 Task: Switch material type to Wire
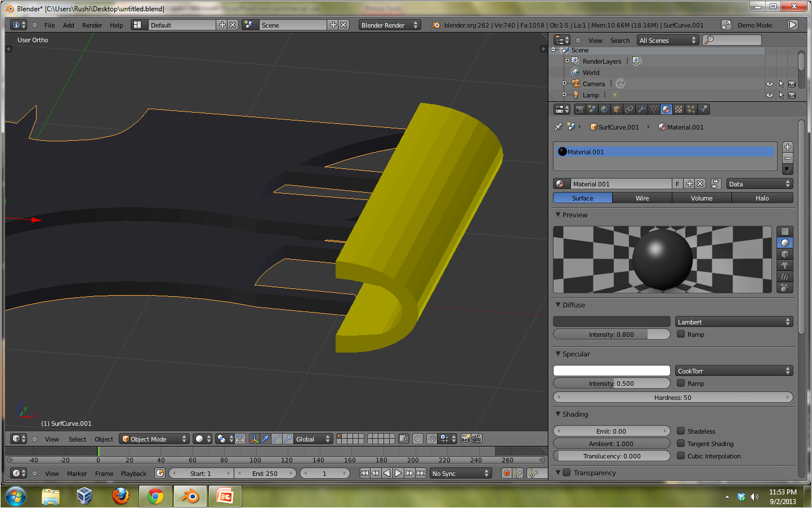[642, 198]
